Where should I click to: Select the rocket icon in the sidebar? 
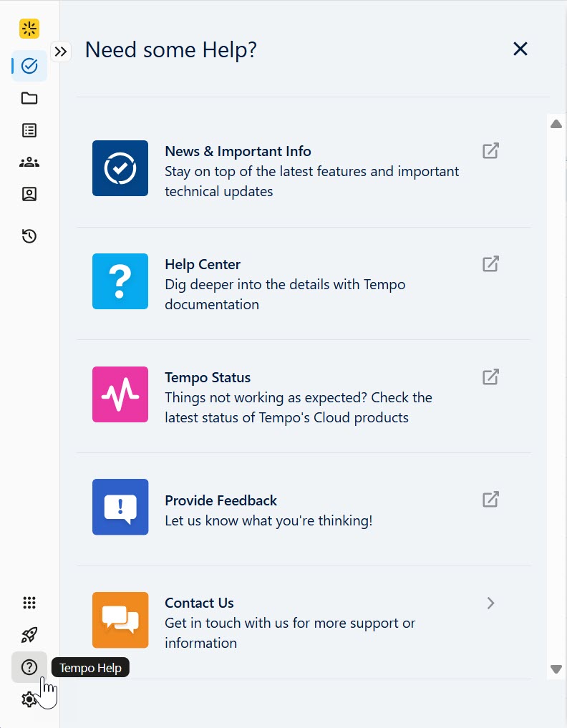click(29, 634)
